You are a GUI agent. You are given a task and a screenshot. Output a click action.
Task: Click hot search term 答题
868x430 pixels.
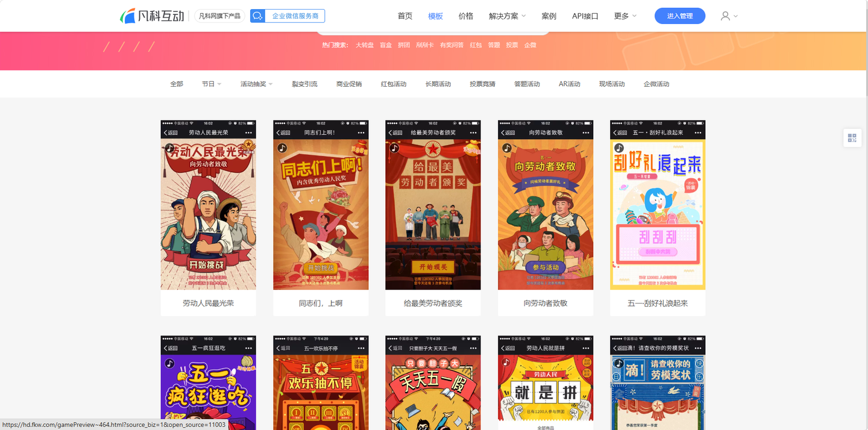point(494,45)
